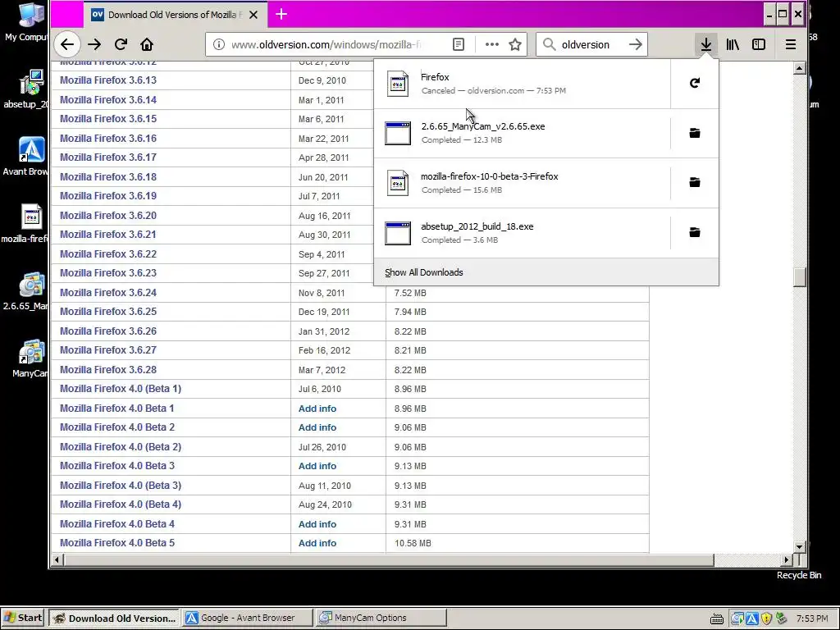Image resolution: width=840 pixels, height=630 pixels.
Task: Select the Download Old Versions browser tab
Action: click(175, 15)
